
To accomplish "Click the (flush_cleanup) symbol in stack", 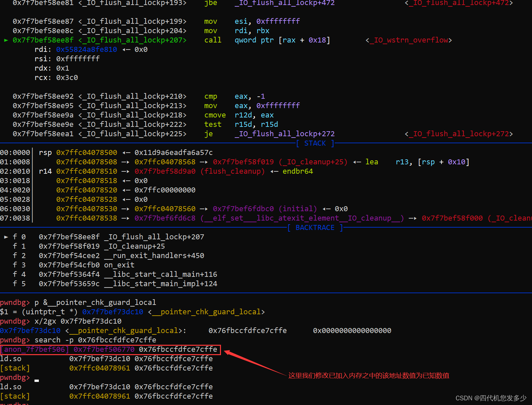I will coord(232,171).
